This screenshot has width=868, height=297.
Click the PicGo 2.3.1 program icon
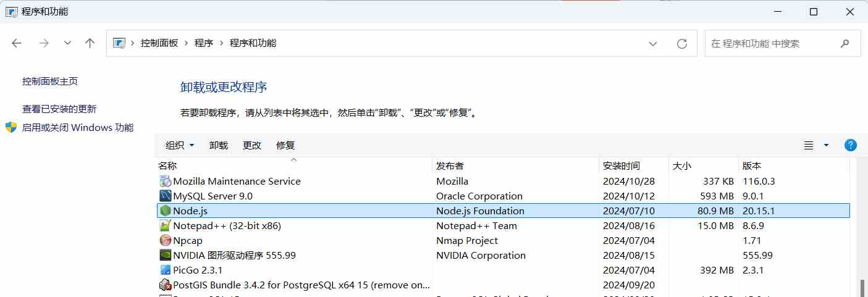165,270
